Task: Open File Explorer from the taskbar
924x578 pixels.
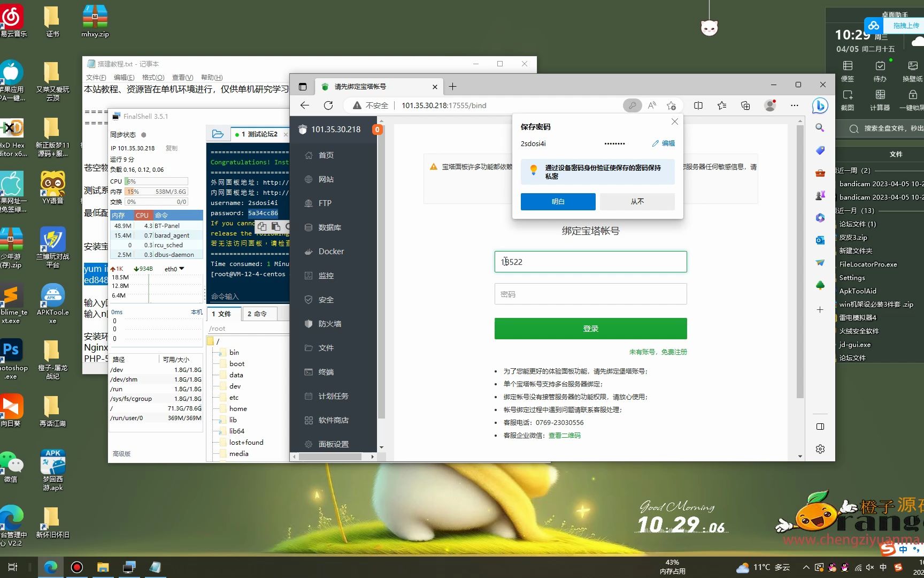Action: click(103, 567)
